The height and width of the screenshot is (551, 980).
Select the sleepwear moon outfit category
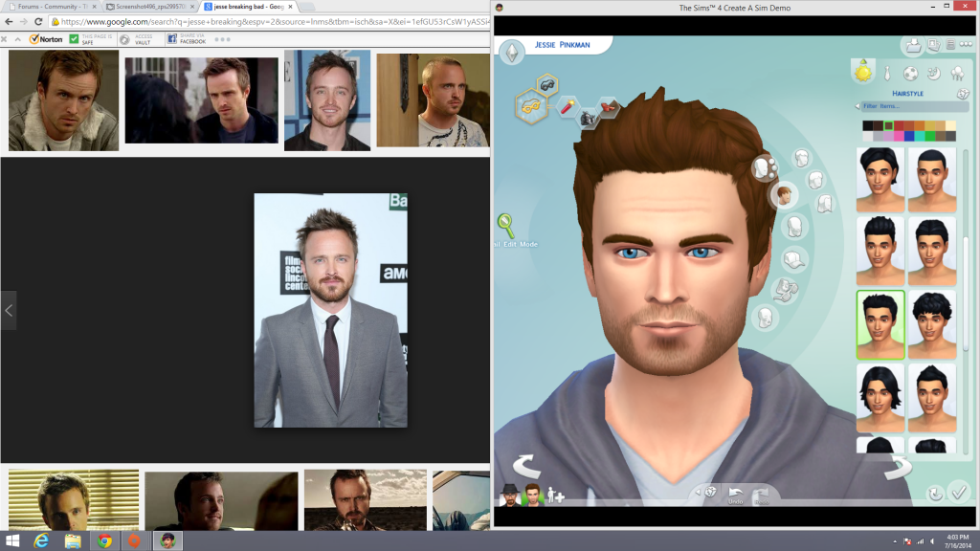(x=935, y=73)
